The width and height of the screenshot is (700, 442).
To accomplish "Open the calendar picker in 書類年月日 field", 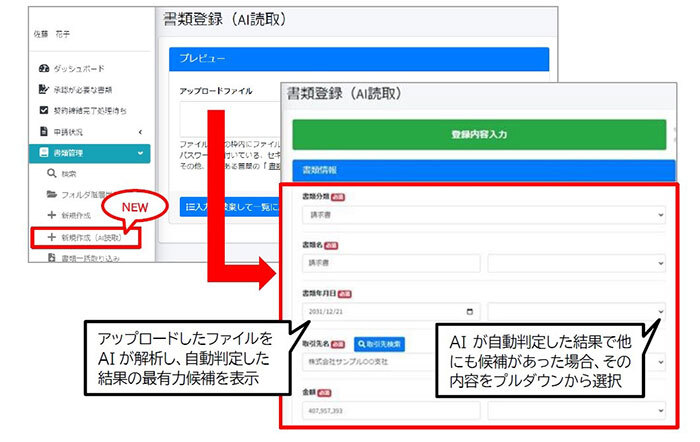I will pos(469,311).
